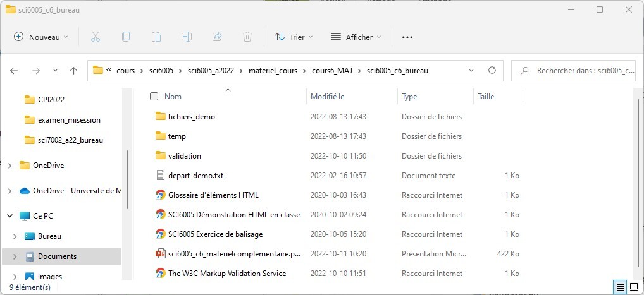The width and height of the screenshot is (644, 295).
Task: Open the Afficher view menu
Action: 356,37
